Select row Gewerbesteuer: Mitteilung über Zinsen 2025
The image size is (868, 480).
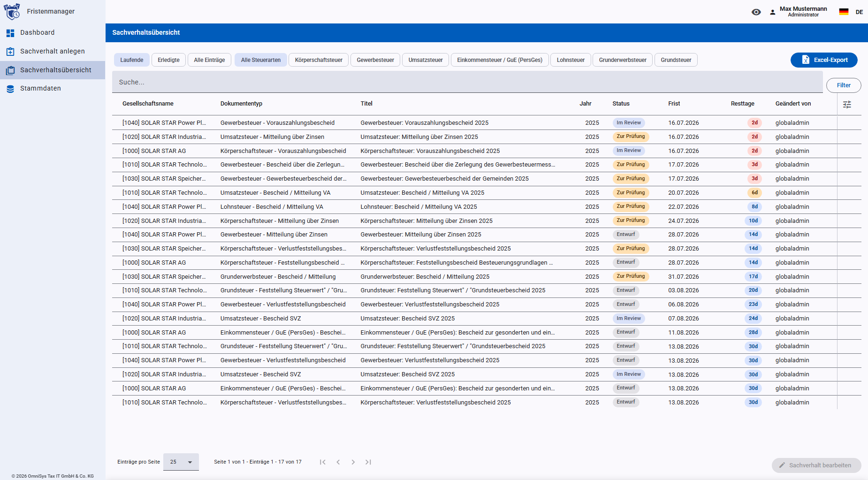coord(487,235)
